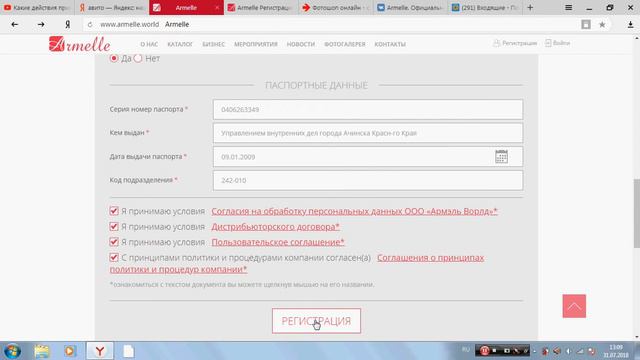The width and height of the screenshot is (640, 360).
Task: Open the downloads arrow icon
Action: [x=630, y=24]
